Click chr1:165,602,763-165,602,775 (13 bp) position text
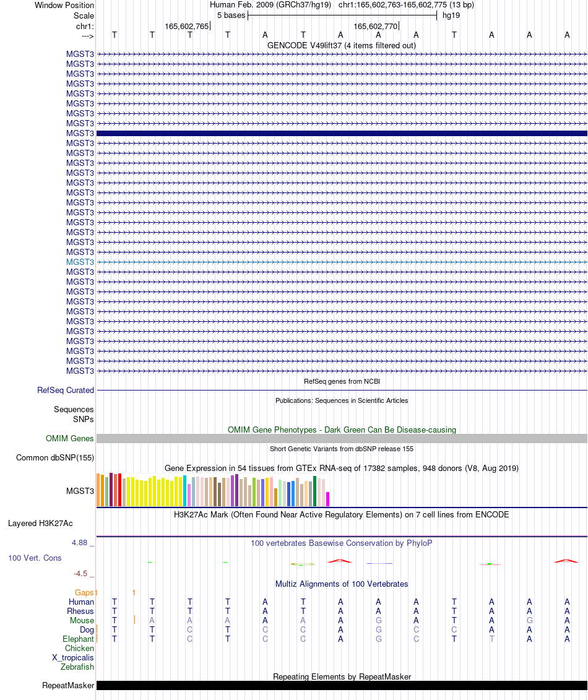 point(406,5)
